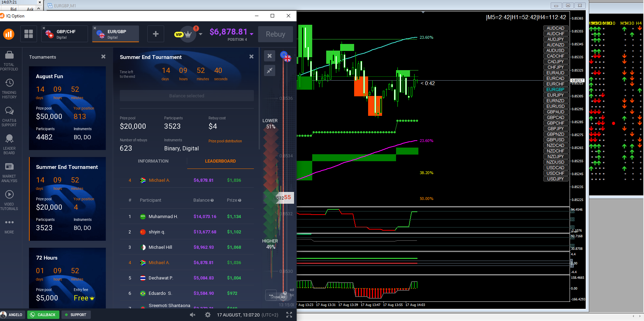This screenshot has height=321, width=644.
Task: Select AUDCAD symbol in MT4 chart
Action: (x=556, y=28)
